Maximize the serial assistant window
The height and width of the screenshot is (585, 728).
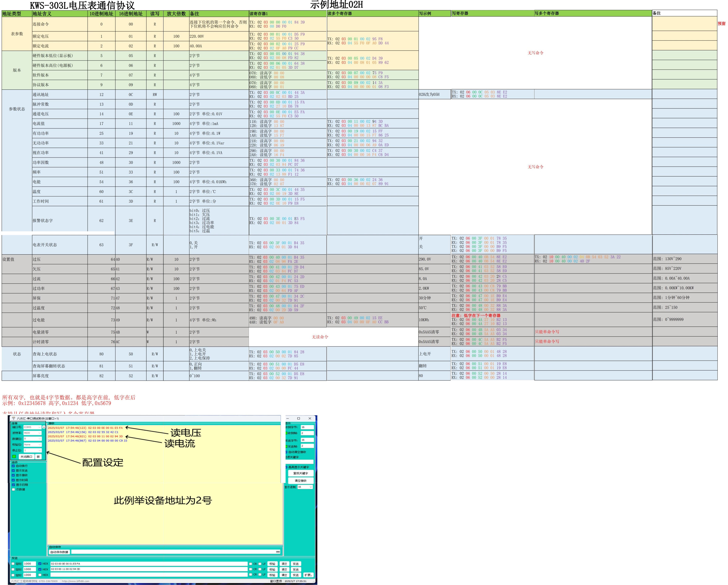299,418
